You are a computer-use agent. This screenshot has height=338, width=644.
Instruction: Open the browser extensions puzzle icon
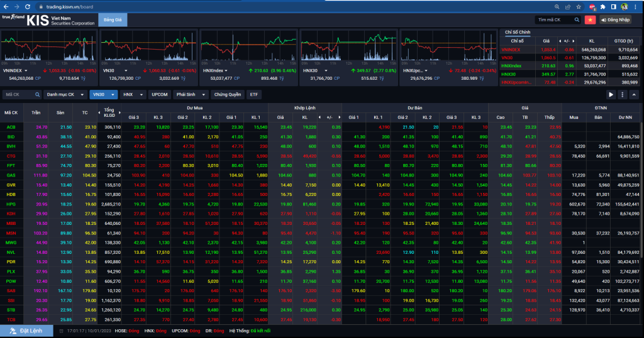[602, 6]
